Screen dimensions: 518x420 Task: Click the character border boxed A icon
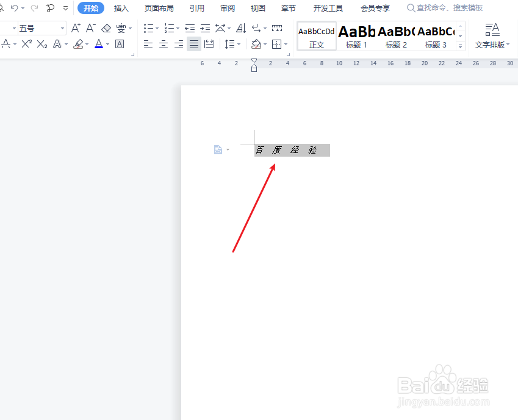[120, 44]
